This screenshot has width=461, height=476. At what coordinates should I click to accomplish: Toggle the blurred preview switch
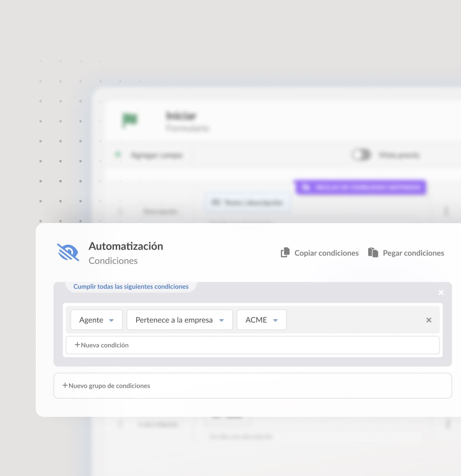(361, 155)
